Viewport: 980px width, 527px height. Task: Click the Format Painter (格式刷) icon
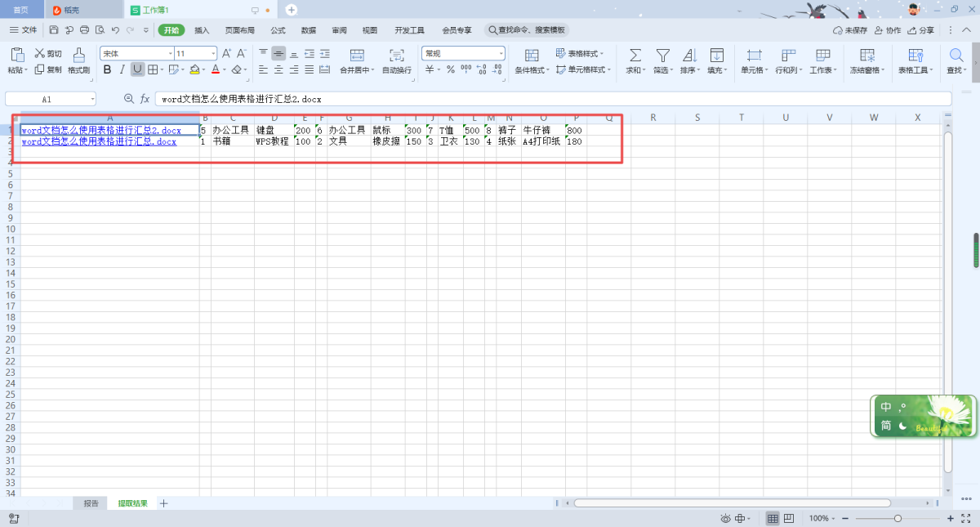(79, 56)
